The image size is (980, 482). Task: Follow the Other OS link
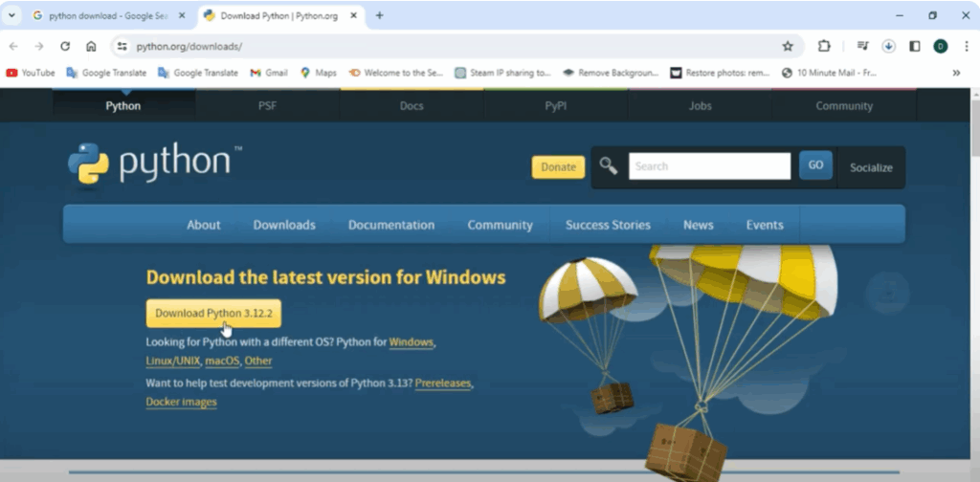(x=258, y=361)
